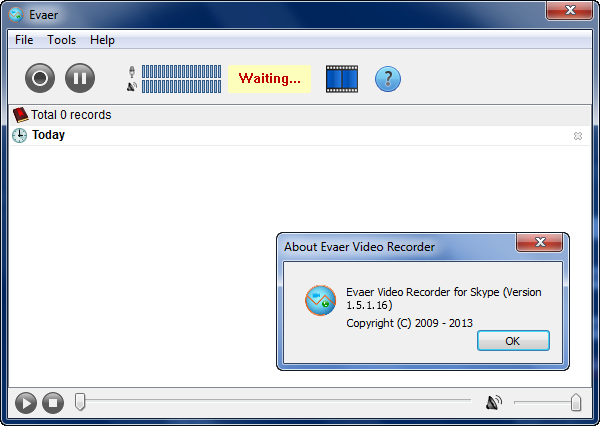Image resolution: width=600 pixels, height=426 pixels.
Task: Click the speaker level icon beside the meters
Action: 132,87
